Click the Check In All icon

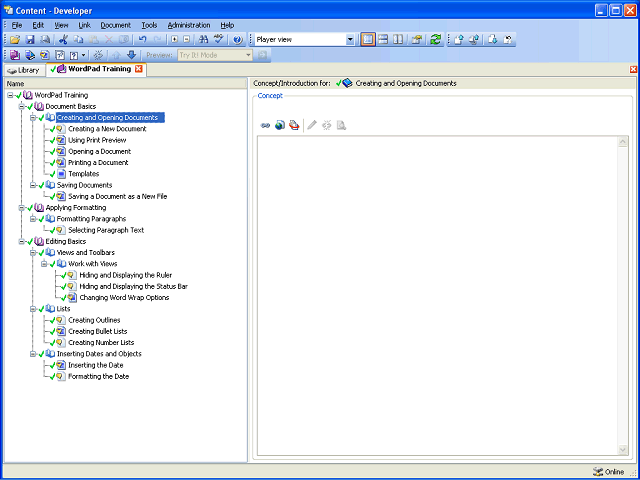tap(474, 40)
